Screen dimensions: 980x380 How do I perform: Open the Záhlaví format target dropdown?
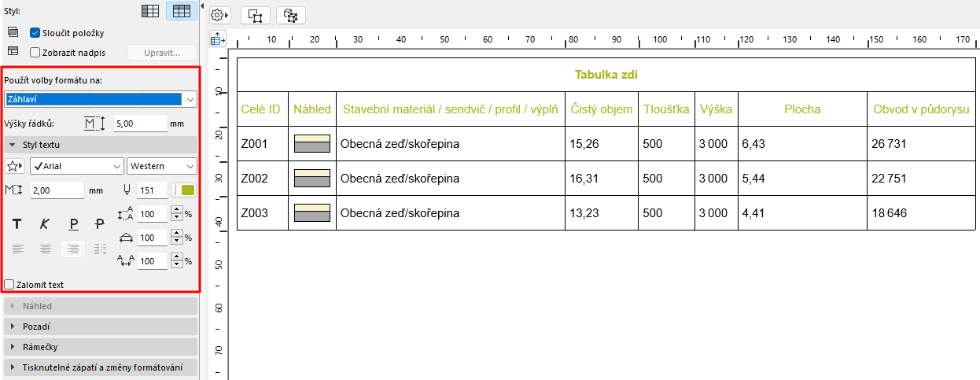(x=101, y=99)
